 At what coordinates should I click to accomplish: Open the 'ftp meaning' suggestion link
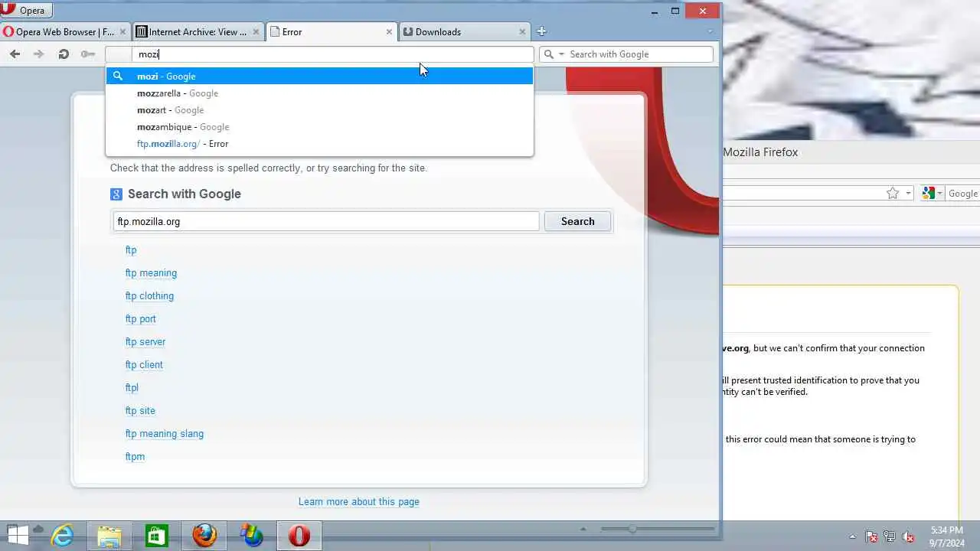[x=151, y=273]
